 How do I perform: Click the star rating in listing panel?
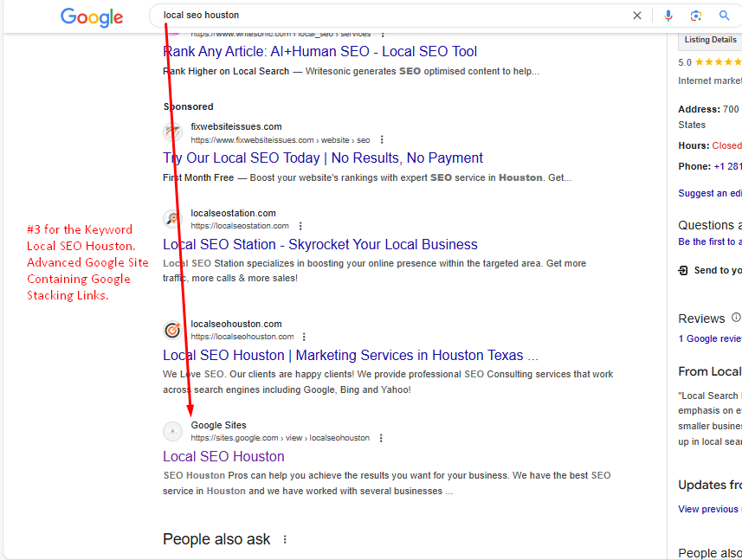point(718,62)
